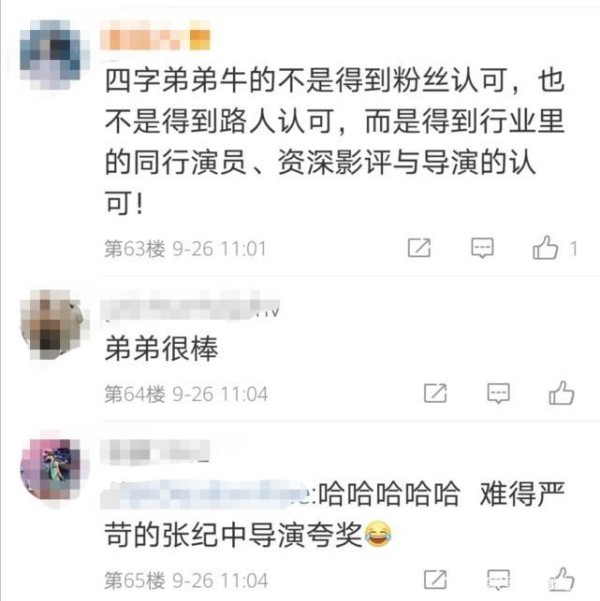
Task: Open username above floor 65 comment
Action: pyautogui.click(x=155, y=452)
